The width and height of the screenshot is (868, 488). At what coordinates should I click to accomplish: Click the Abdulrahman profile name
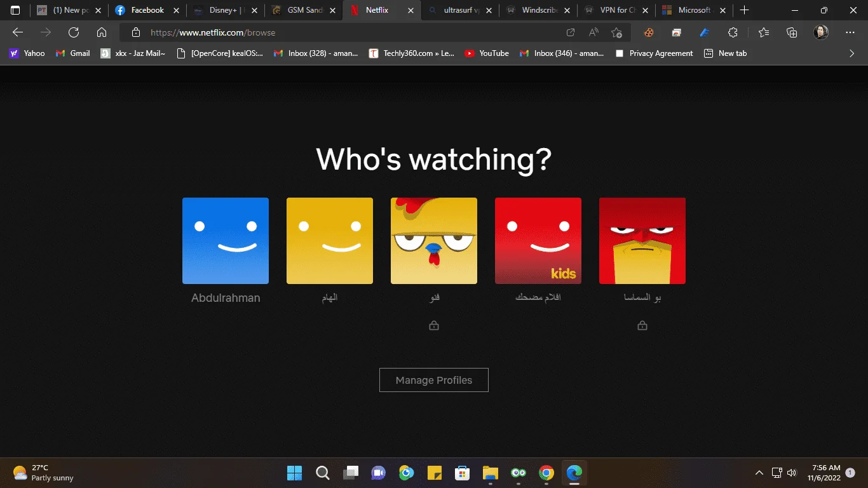pos(226,297)
